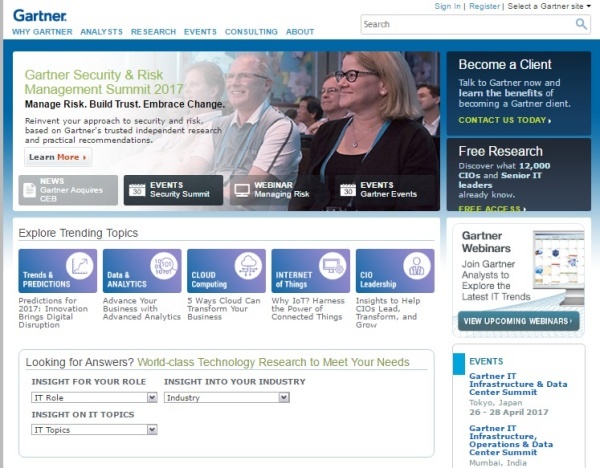
Task: Click the Events sidebar heading
Action: 486,361
